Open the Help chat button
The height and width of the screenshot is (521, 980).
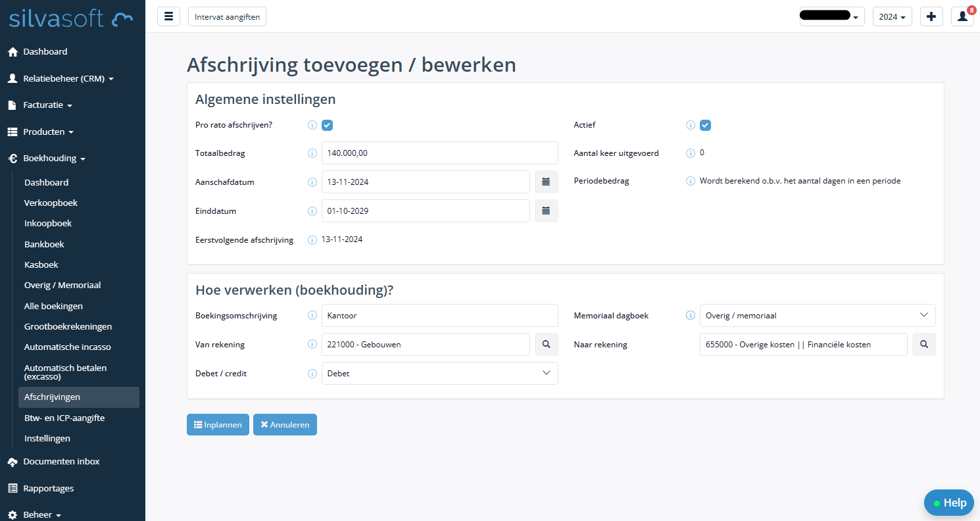coord(948,503)
